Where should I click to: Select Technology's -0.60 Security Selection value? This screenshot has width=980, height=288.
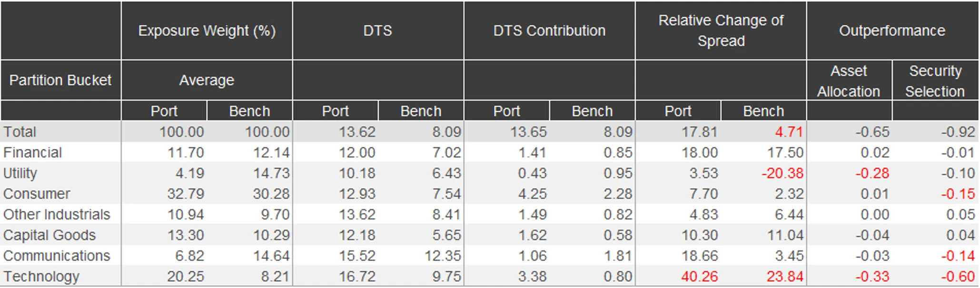[958, 277]
